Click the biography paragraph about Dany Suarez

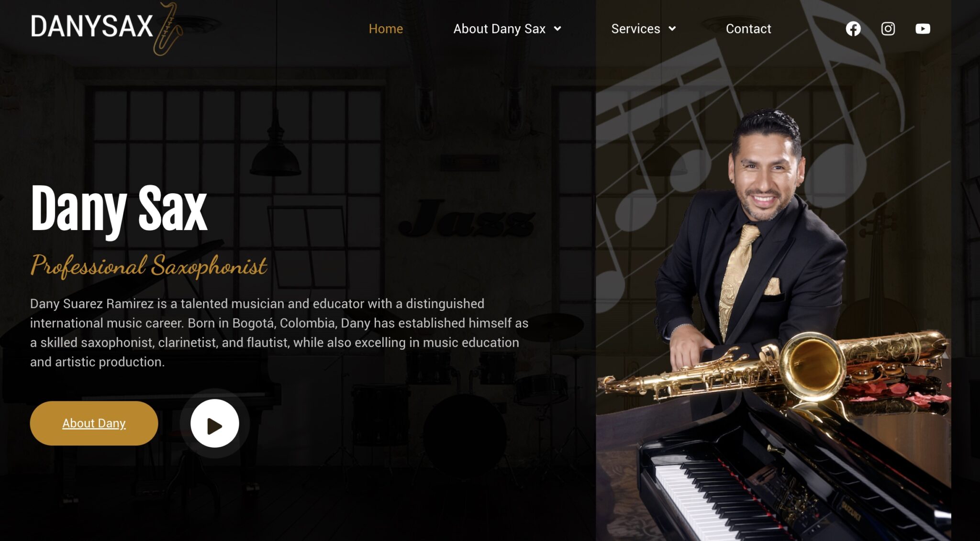pos(279,332)
